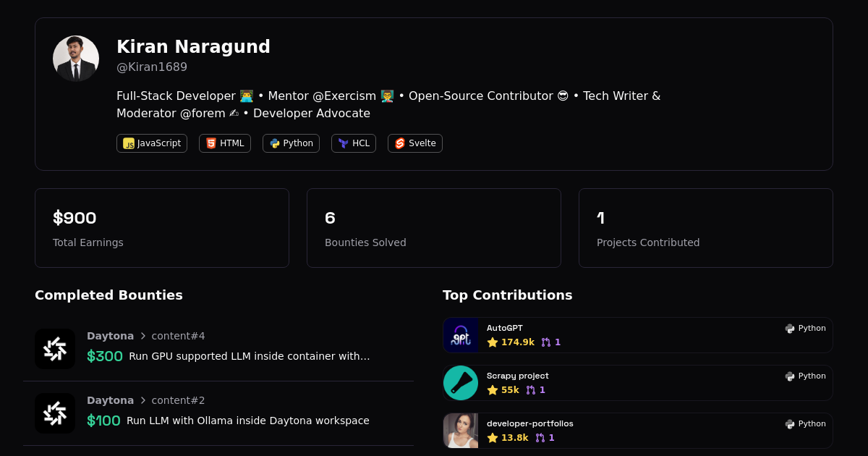The width and height of the screenshot is (868, 456).
Task: Click the JavaScript language badge
Action: coord(152,143)
